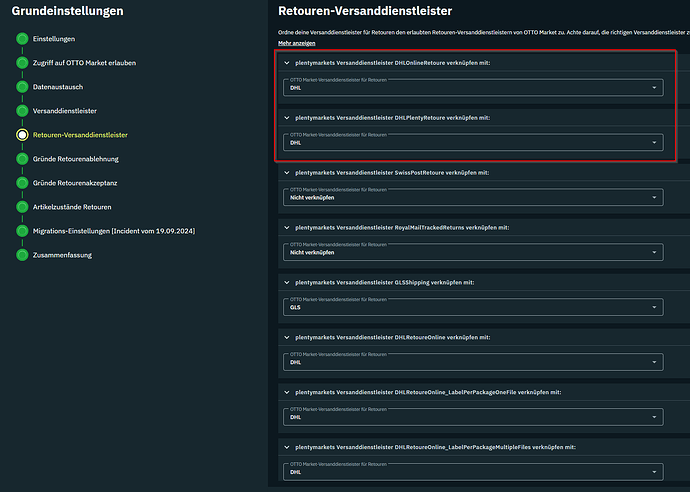
Task: Collapse DHLRetoureOnline_LabelPerPackageOneFile section
Action: tap(287, 392)
